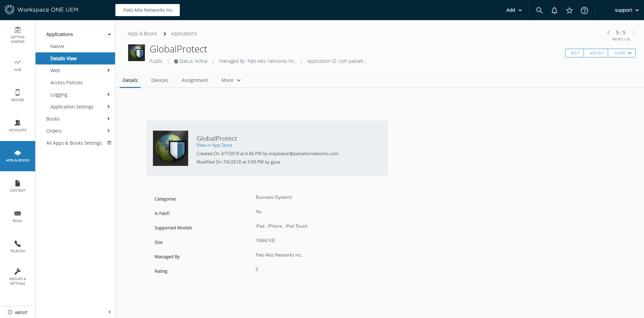Switch to the Assignment tab
The height and width of the screenshot is (318, 644).
click(x=195, y=80)
